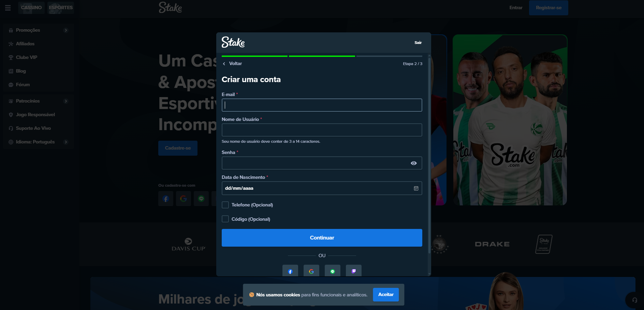Click Sair to close the modal
This screenshot has width=644, height=310.
point(418,43)
